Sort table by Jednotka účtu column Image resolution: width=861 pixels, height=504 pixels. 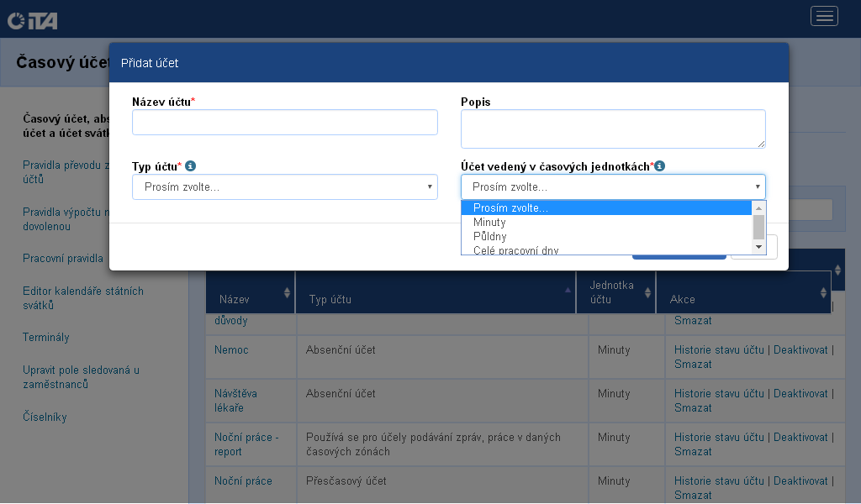647,292
